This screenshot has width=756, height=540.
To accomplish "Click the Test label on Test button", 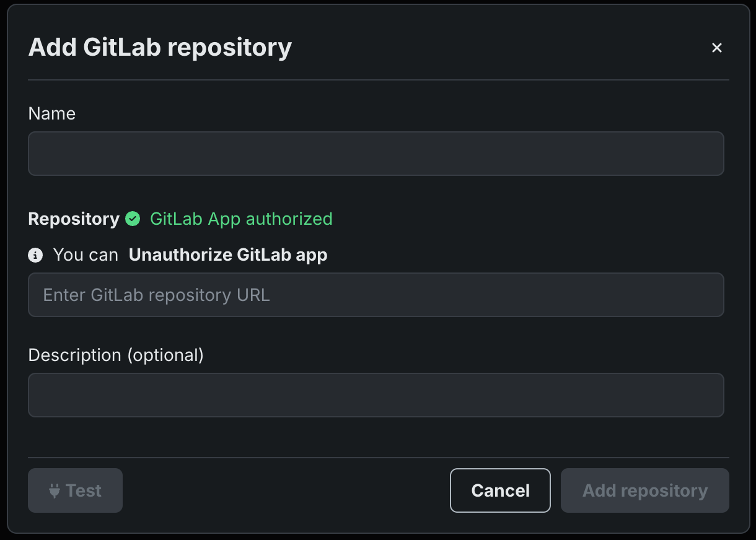I will pyautogui.click(x=84, y=491).
